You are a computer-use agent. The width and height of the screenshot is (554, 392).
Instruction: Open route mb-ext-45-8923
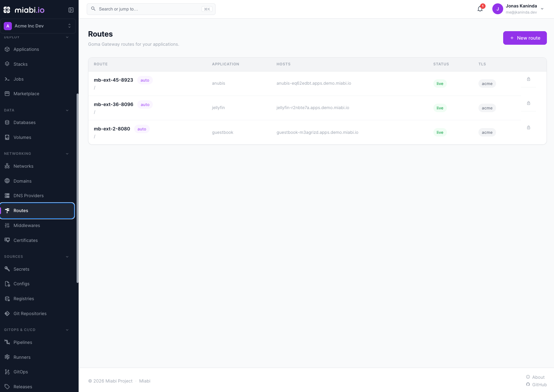[x=114, y=80]
